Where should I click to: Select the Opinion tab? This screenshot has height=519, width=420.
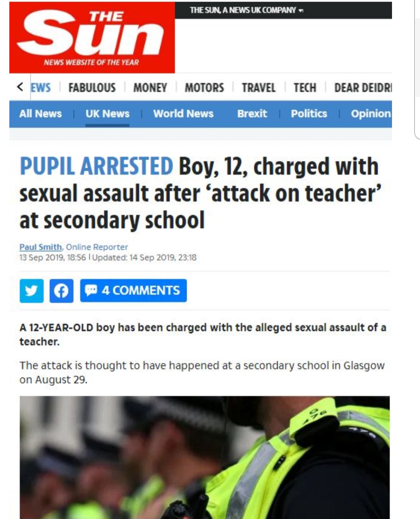371,114
